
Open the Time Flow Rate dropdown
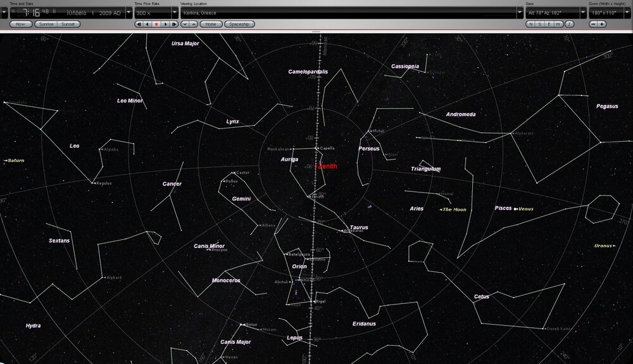coord(173,13)
